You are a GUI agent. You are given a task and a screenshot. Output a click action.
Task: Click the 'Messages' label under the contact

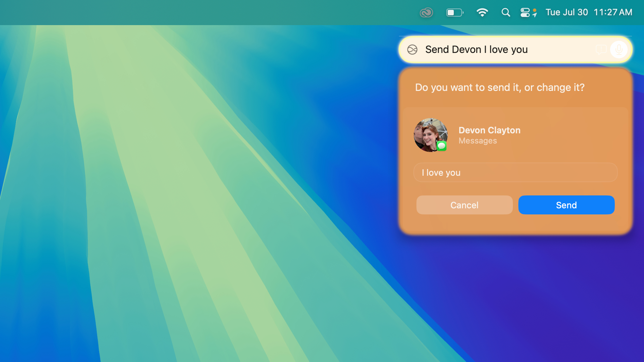pyautogui.click(x=478, y=141)
